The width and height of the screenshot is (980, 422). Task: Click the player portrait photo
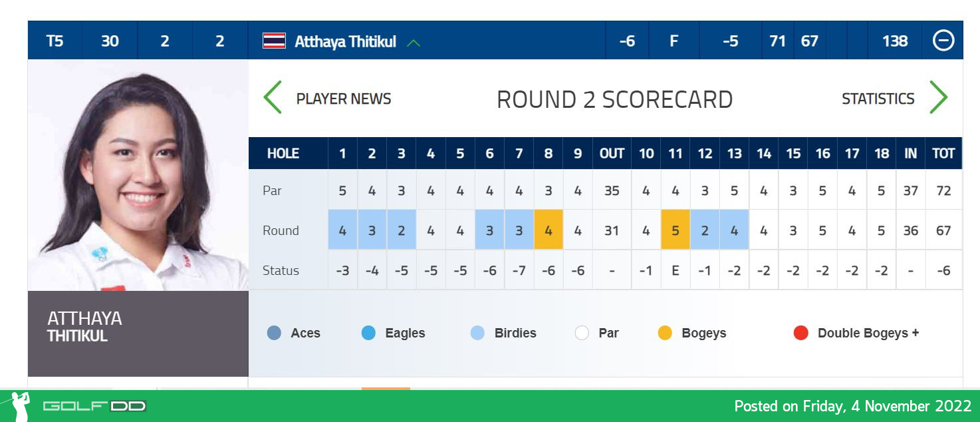tap(138, 175)
